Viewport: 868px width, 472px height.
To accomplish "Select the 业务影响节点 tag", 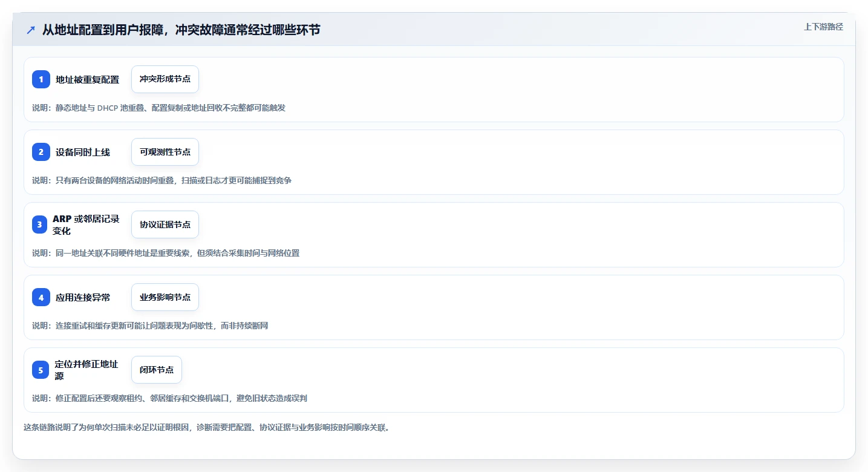I will pos(165,297).
